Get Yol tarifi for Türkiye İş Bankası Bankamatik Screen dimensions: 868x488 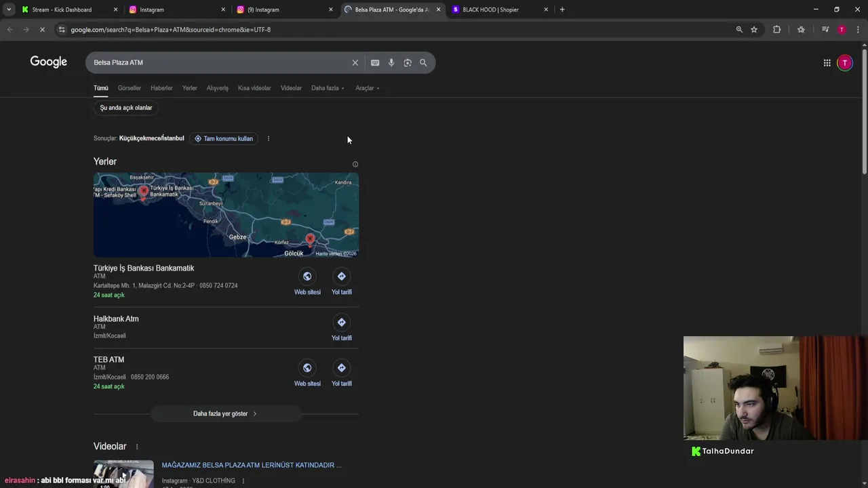click(x=342, y=281)
